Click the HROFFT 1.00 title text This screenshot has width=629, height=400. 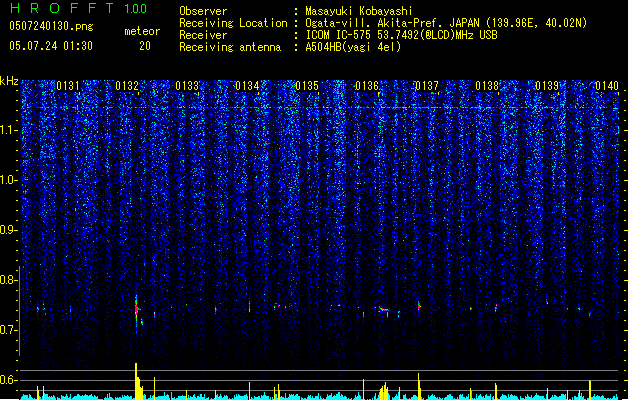(x=79, y=8)
